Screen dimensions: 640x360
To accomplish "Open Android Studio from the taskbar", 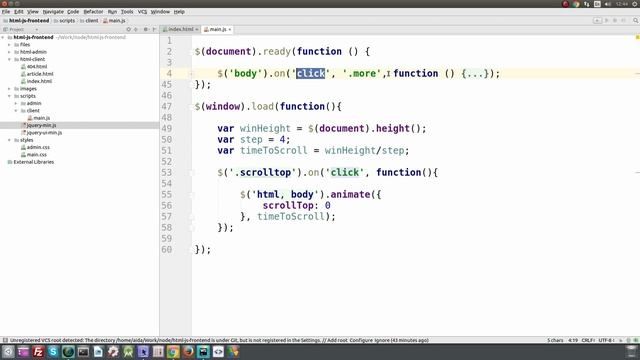I will coord(128,351).
